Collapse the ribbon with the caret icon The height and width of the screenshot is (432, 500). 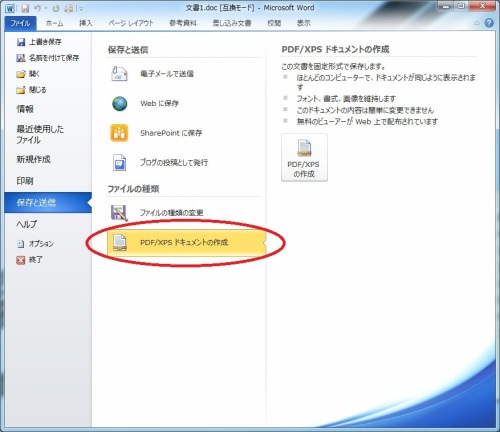click(x=477, y=23)
